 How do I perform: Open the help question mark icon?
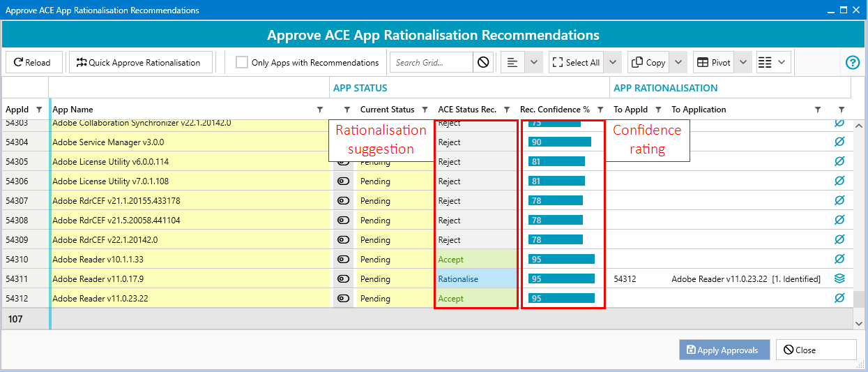coord(853,62)
